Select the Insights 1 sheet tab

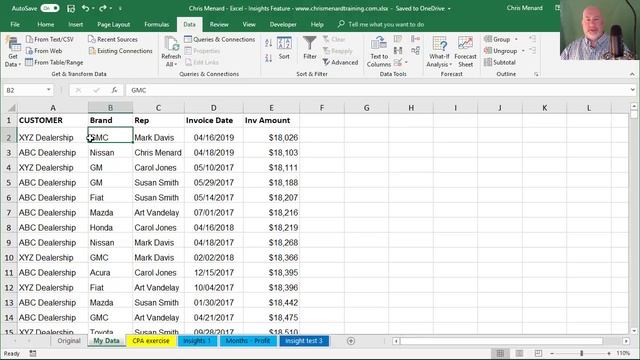pyautogui.click(x=197, y=341)
